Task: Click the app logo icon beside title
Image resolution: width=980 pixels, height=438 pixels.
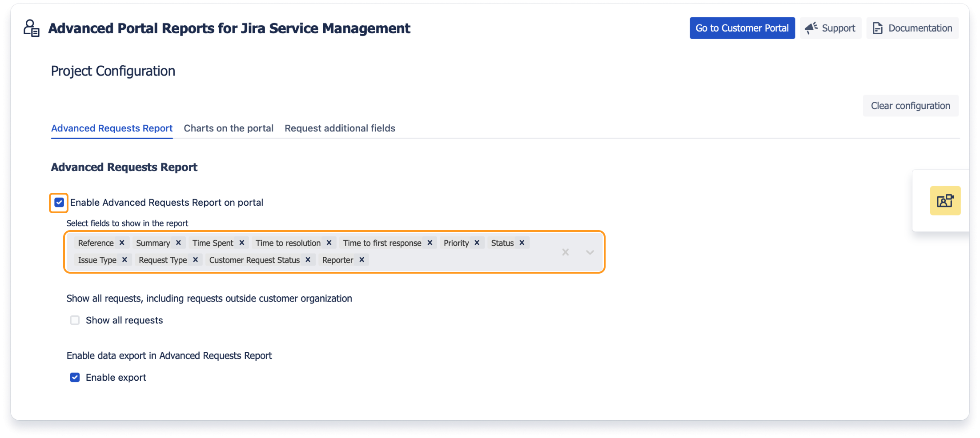Action: click(x=31, y=28)
